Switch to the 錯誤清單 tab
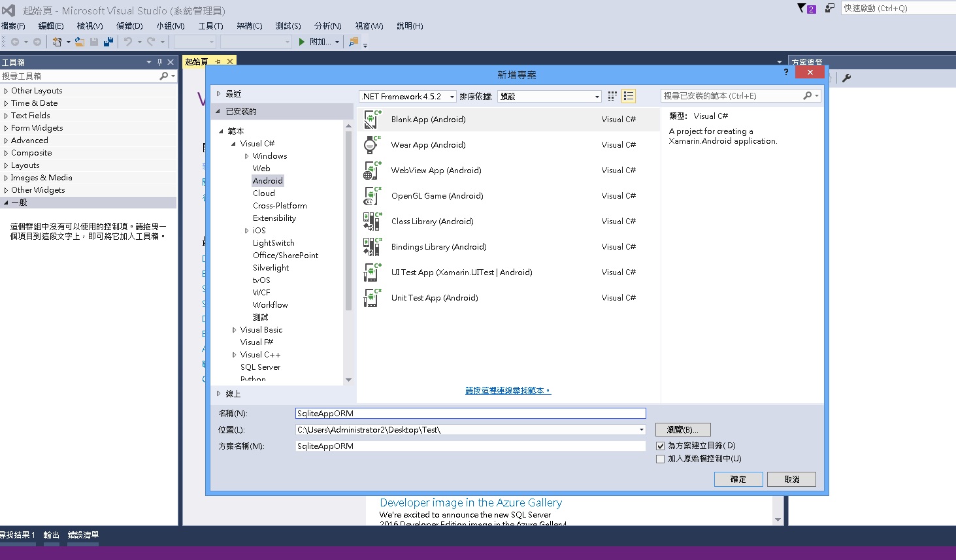The height and width of the screenshot is (560, 956). coord(83,535)
